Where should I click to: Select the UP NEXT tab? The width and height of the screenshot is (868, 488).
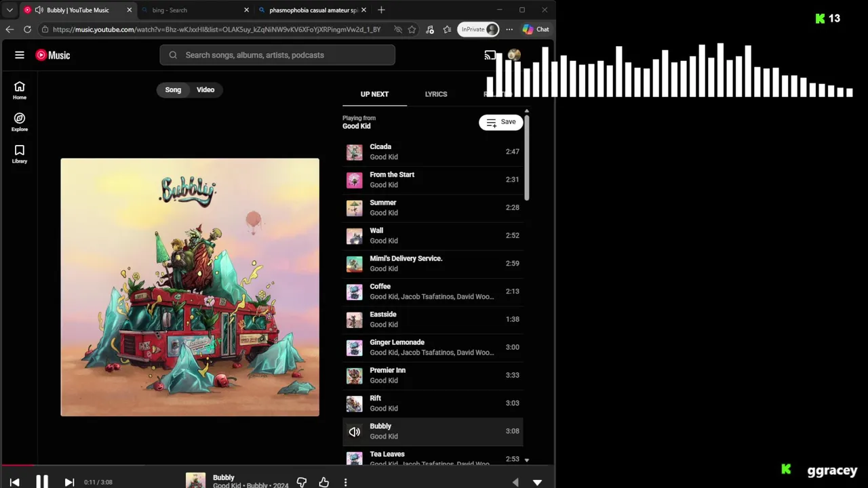coord(374,94)
